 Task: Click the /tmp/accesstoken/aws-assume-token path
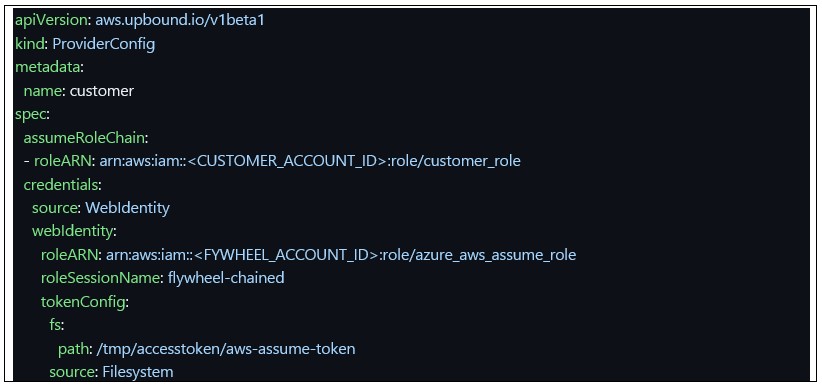point(224,349)
